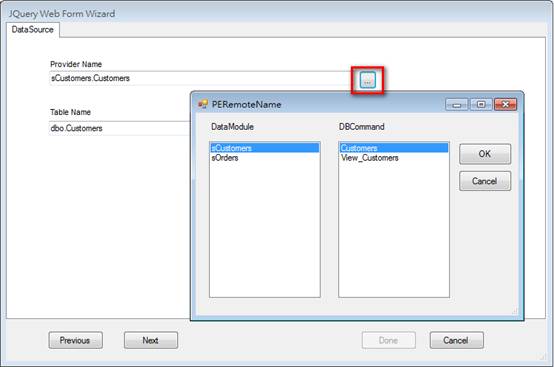The image size is (554, 367).
Task: Open the Provider Name browse ellipsis button
Action: tap(367, 80)
